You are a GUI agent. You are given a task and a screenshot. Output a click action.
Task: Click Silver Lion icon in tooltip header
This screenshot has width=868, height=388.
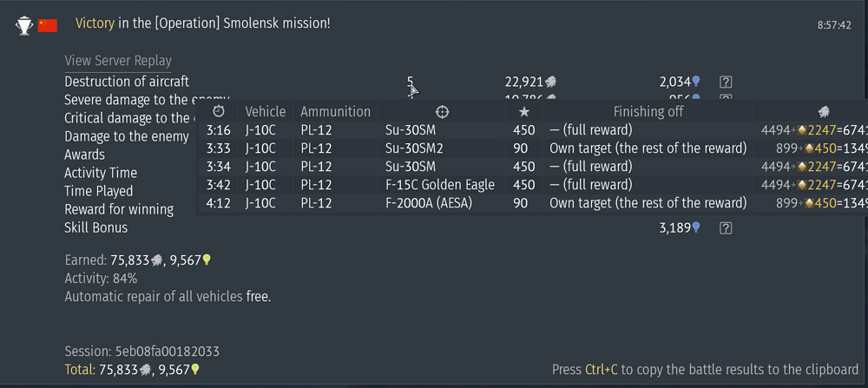click(x=824, y=111)
